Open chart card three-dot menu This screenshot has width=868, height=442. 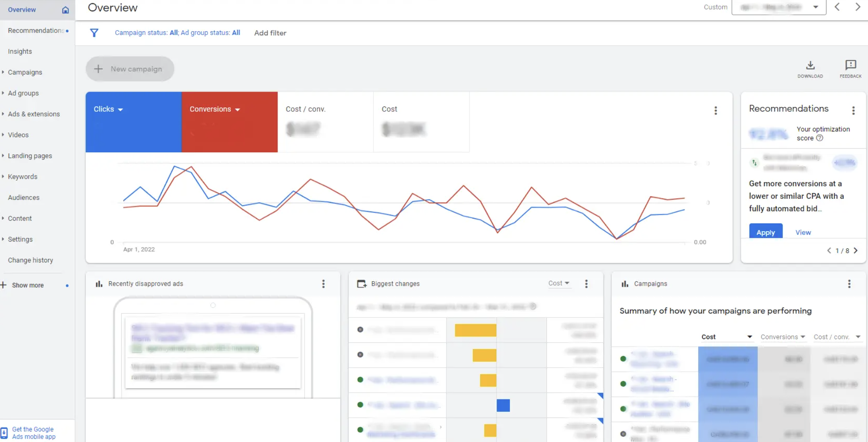[715, 111]
